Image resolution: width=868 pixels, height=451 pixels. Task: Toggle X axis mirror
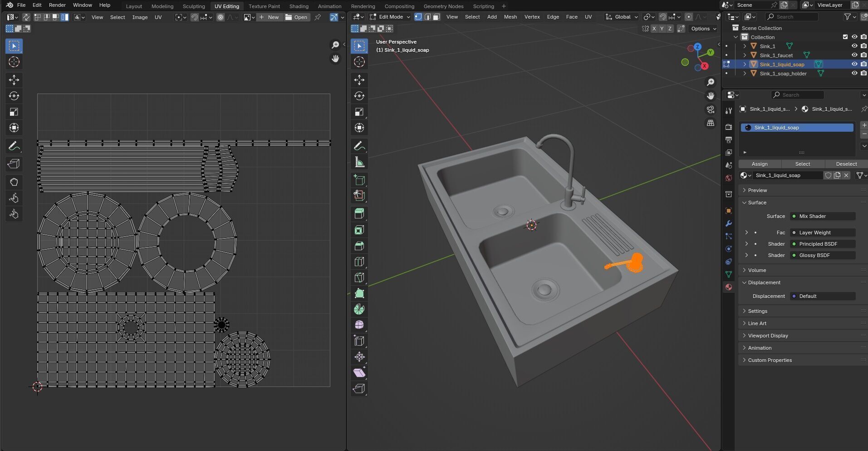click(654, 29)
